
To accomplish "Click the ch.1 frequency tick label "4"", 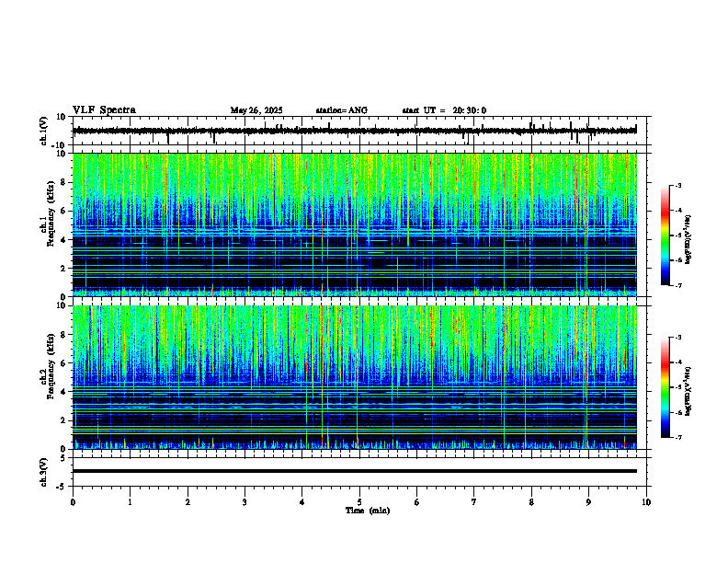I will [63, 240].
